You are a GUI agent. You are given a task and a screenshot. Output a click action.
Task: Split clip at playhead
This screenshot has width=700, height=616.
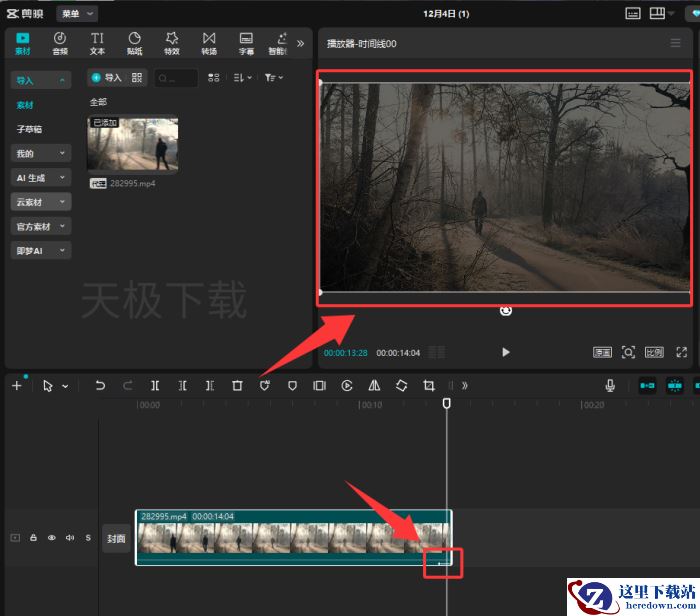click(x=155, y=385)
